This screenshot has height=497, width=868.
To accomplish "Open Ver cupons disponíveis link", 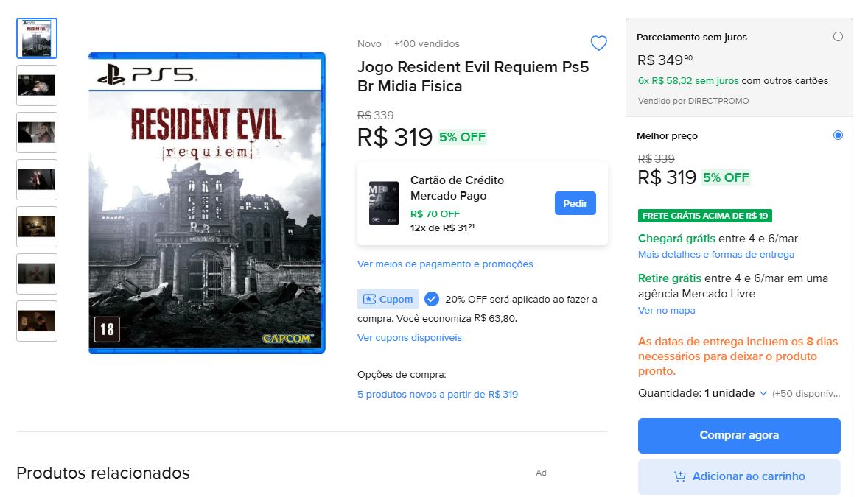I will pyautogui.click(x=410, y=337).
